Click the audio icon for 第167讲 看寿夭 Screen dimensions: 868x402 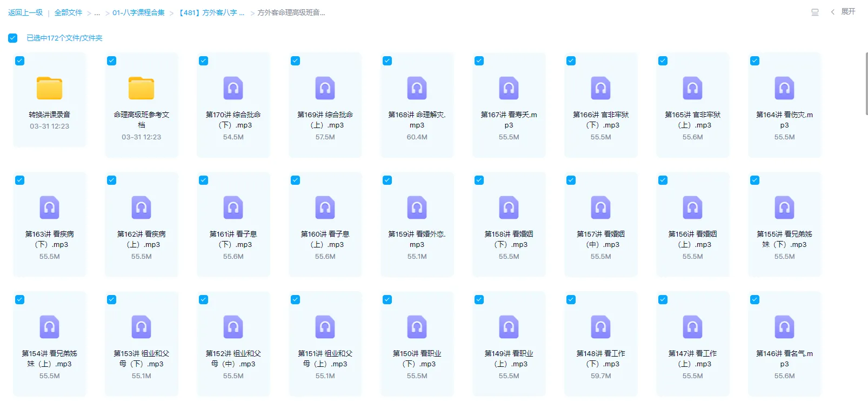(509, 88)
